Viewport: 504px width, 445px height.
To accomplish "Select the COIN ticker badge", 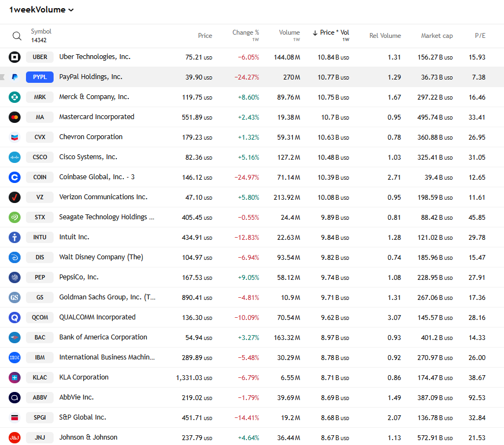I will tap(40, 177).
